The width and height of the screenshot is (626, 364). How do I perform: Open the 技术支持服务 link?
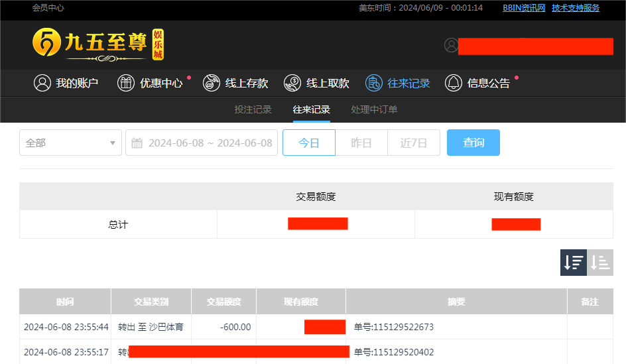[x=575, y=8]
